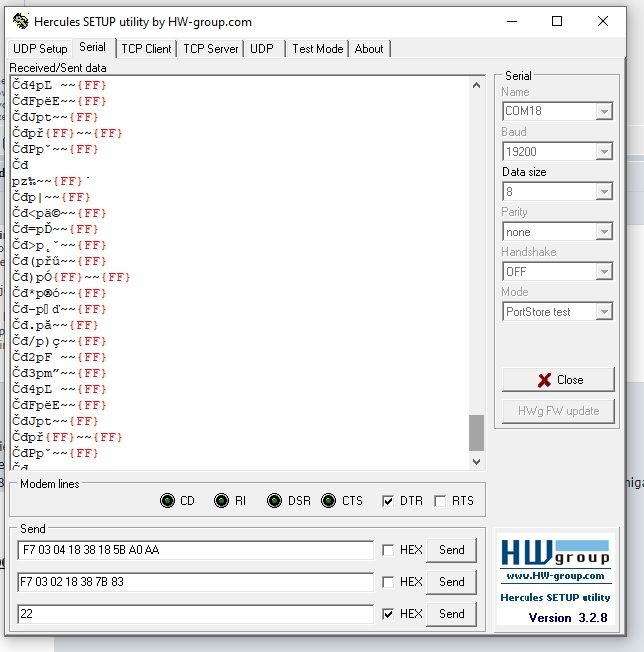The image size is (644, 652).
Task: Open the COM18 port name dropdown
Action: (604, 111)
